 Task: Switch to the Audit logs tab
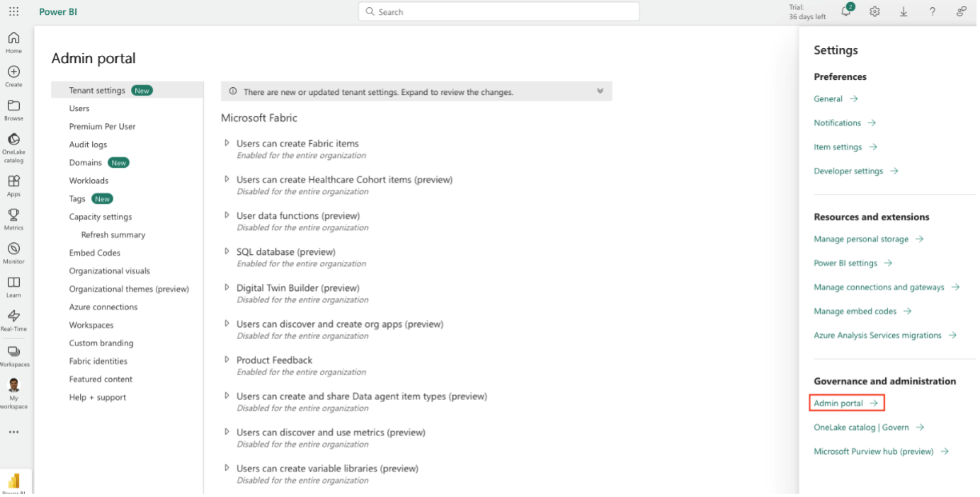point(86,144)
